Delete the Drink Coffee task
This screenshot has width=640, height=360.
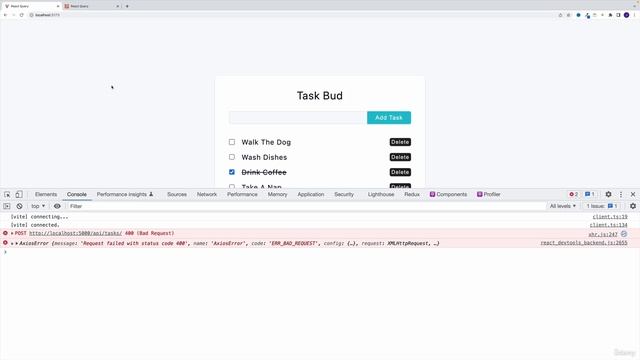coord(400,172)
